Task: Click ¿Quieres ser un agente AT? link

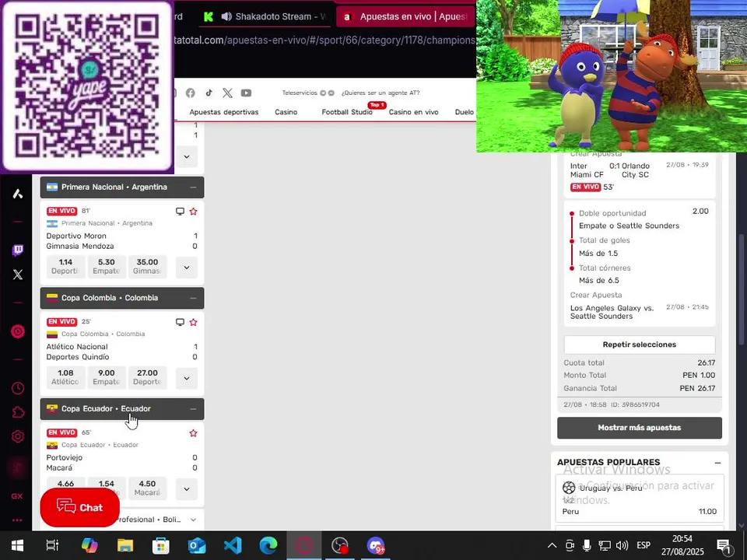Action: [x=381, y=93]
